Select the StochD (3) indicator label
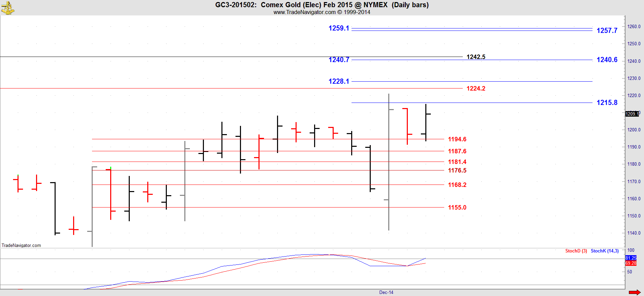Image resolution: width=644 pixels, height=296 pixels. pyautogui.click(x=576, y=251)
